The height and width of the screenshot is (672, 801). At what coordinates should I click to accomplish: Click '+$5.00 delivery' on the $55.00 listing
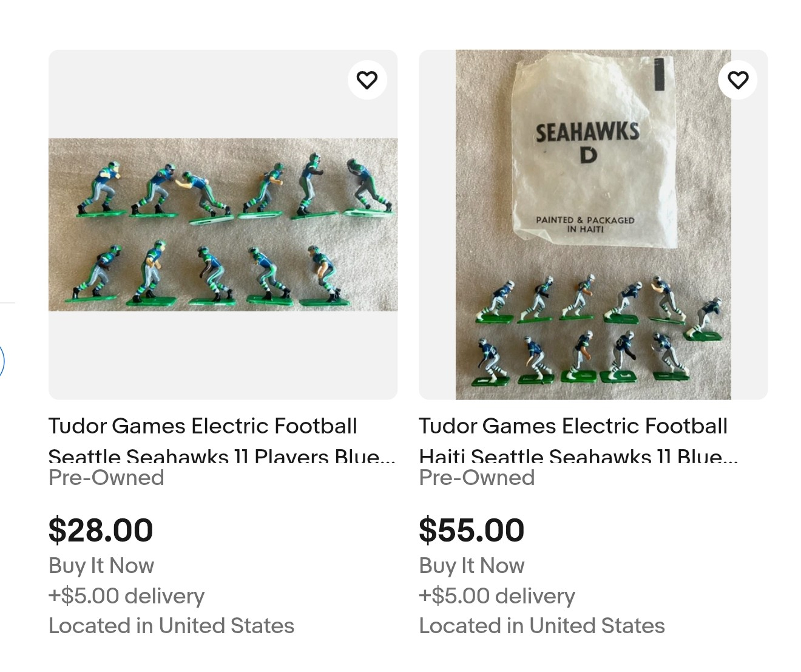point(497,596)
